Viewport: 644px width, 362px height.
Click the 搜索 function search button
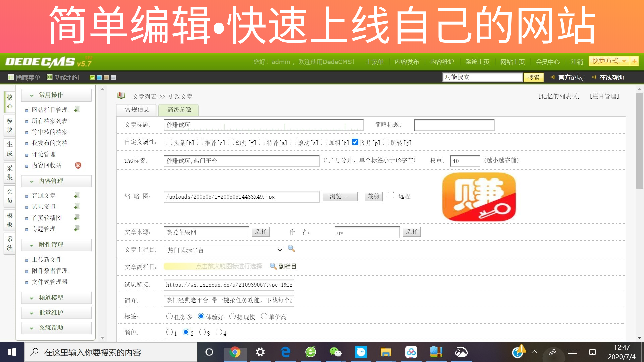(x=533, y=77)
